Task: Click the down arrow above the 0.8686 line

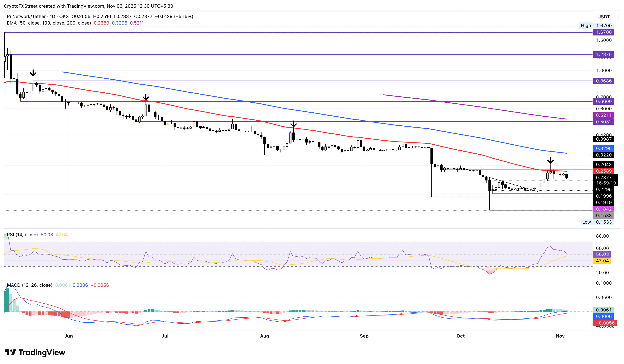Action: click(33, 73)
